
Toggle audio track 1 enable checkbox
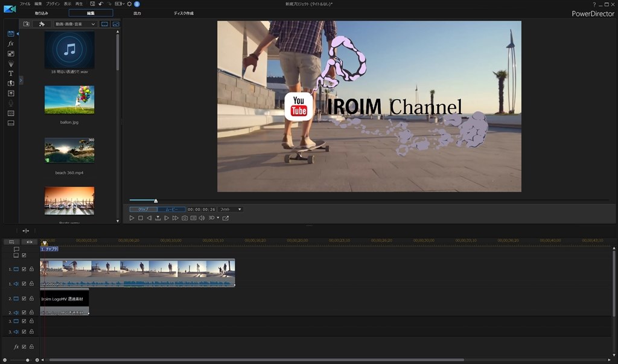24,284
